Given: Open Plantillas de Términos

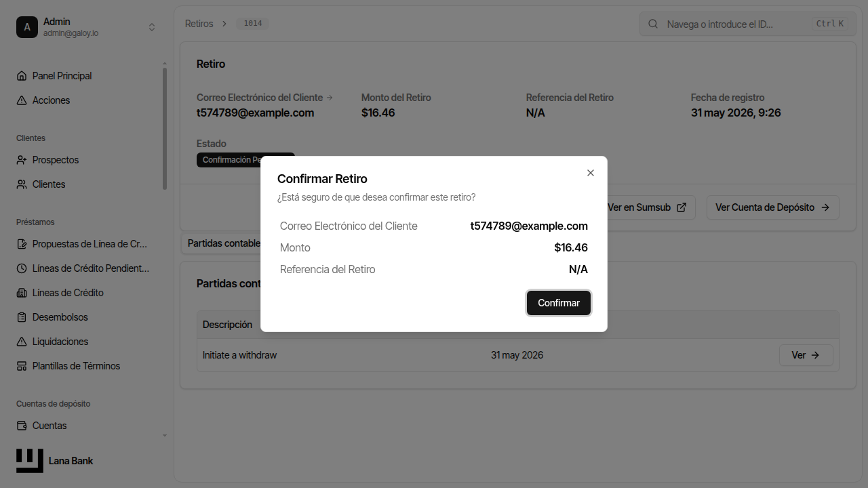Looking at the screenshot, I should (x=76, y=366).
